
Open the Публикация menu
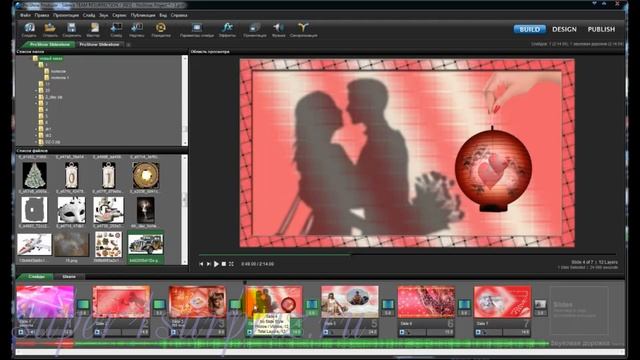pos(143,15)
